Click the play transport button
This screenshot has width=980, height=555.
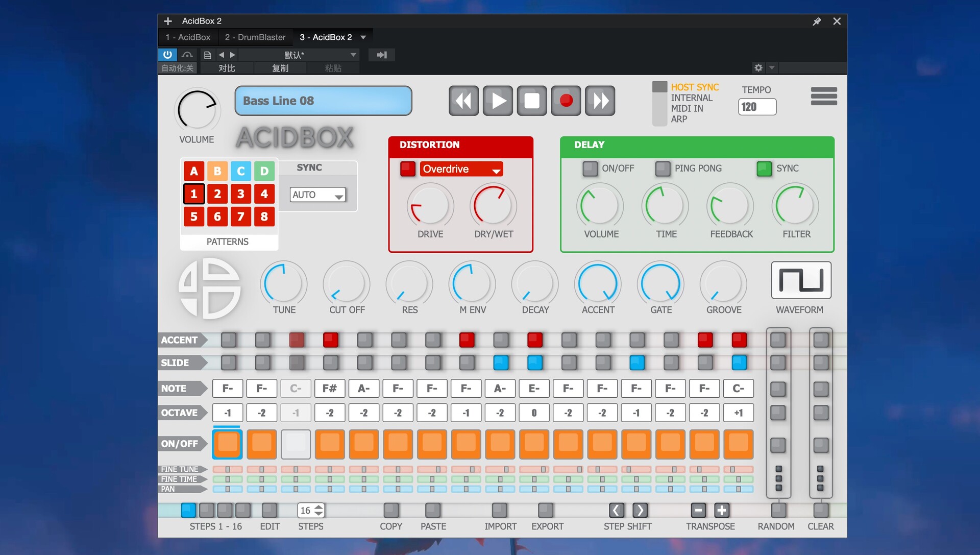click(498, 101)
